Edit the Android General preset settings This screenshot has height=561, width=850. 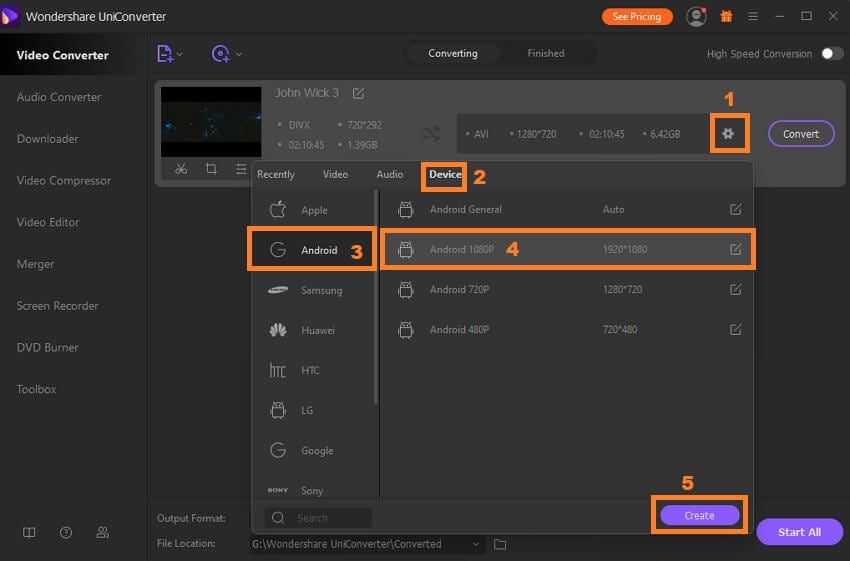(736, 209)
